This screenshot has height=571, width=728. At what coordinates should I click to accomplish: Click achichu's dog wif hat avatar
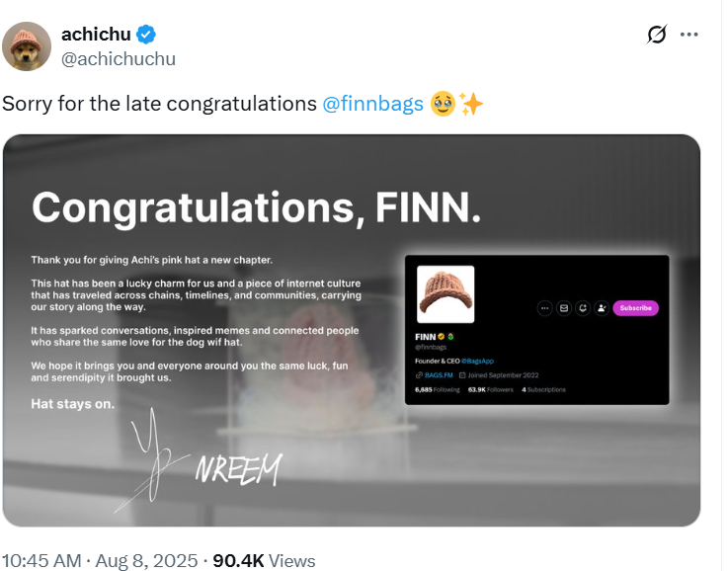tap(27, 46)
